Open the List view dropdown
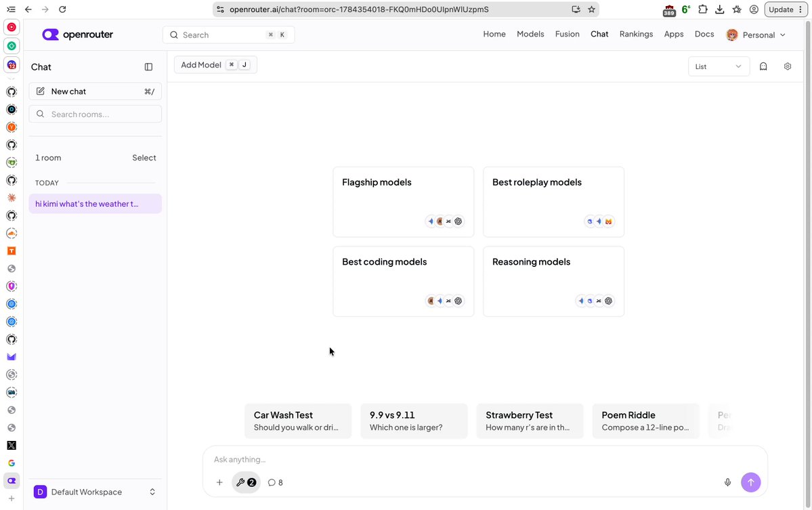Screen dimensions: 812x510 coord(719,66)
